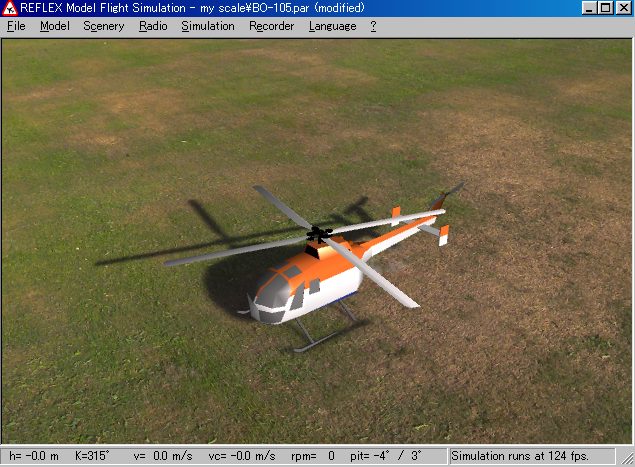Click the REFLEX application icon in title bar
The image size is (635, 467).
tap(9, 8)
